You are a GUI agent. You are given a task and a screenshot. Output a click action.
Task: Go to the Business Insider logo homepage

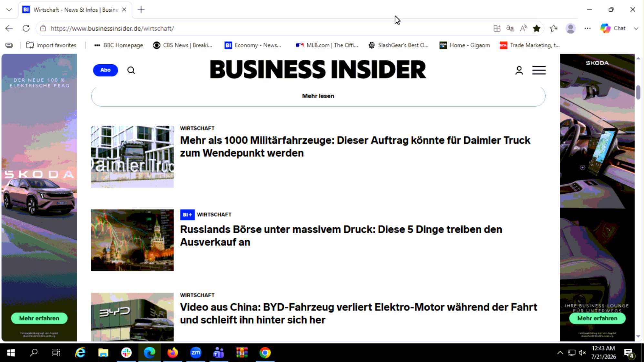click(318, 69)
